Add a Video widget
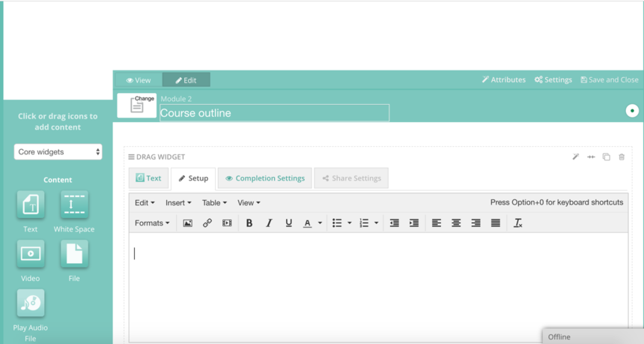The width and height of the screenshot is (644, 344). (x=31, y=253)
